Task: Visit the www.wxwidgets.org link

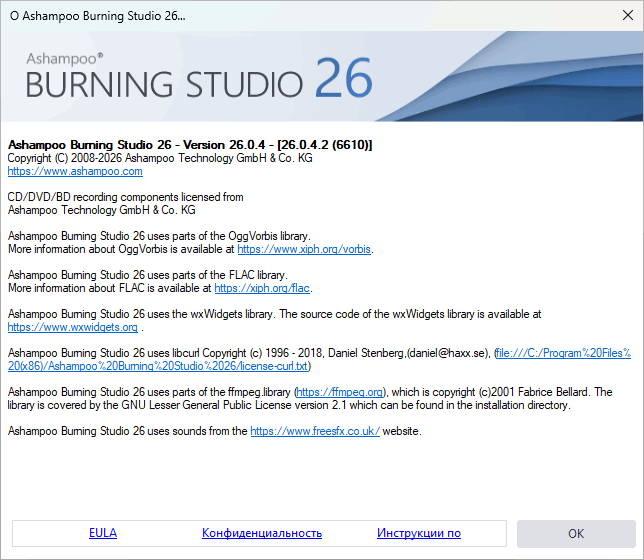Action: coord(73,327)
